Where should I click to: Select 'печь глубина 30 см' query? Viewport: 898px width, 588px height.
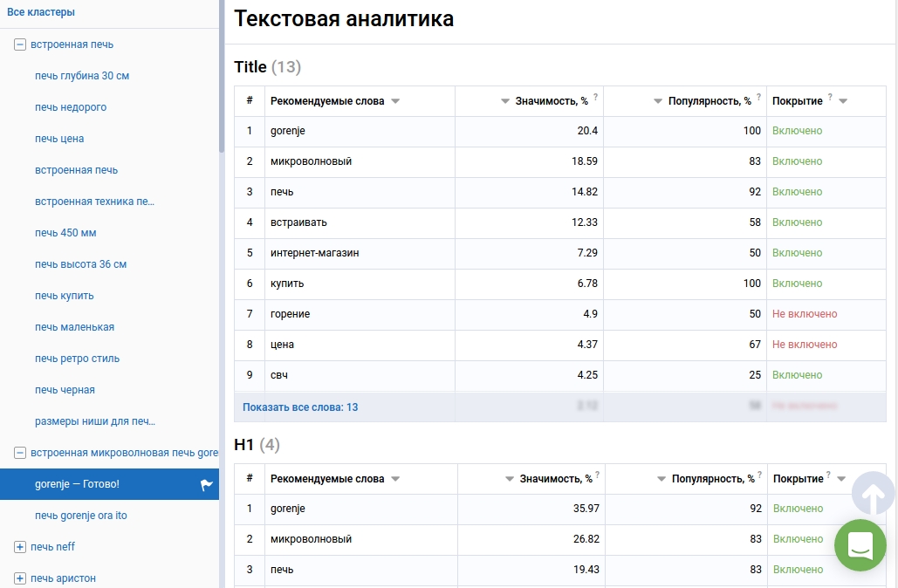(82, 76)
